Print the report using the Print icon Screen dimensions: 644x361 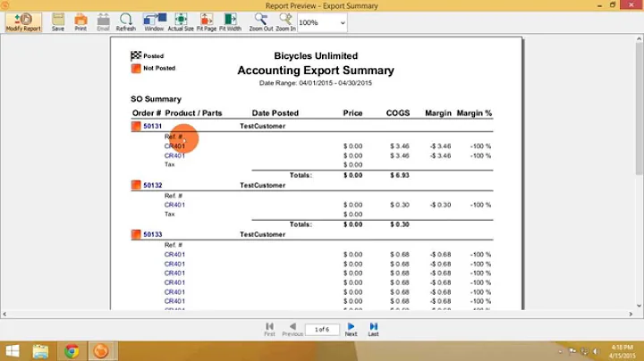coord(80,22)
